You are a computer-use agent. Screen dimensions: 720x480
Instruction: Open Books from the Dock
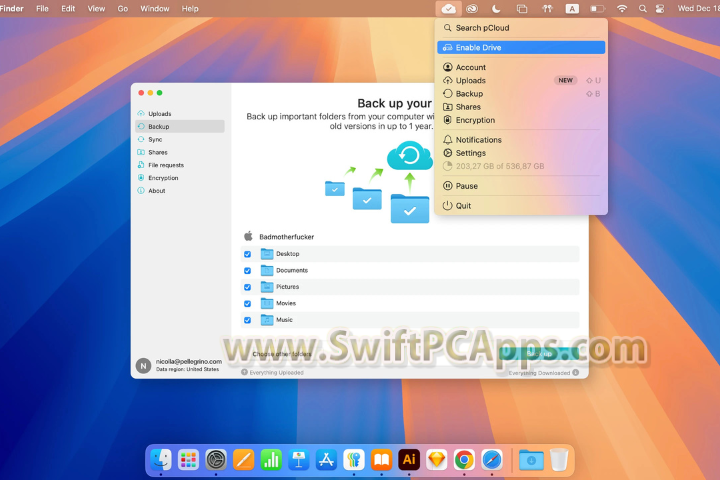coord(381,459)
